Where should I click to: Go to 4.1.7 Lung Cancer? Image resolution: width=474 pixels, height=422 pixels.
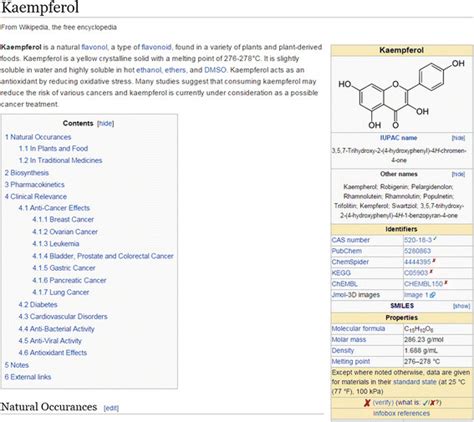(61, 292)
